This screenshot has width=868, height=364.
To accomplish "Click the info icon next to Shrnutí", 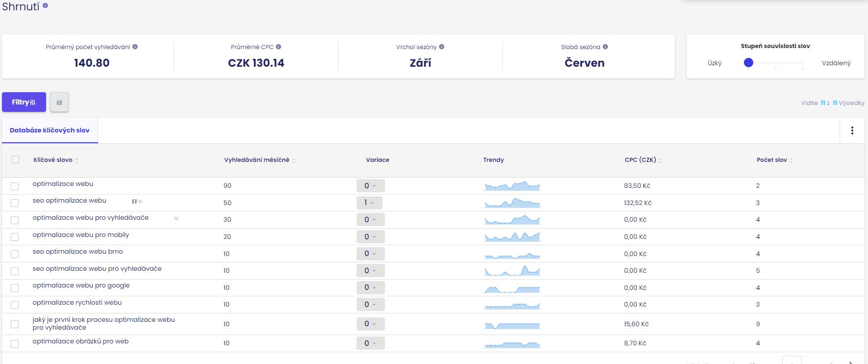I will [46, 6].
